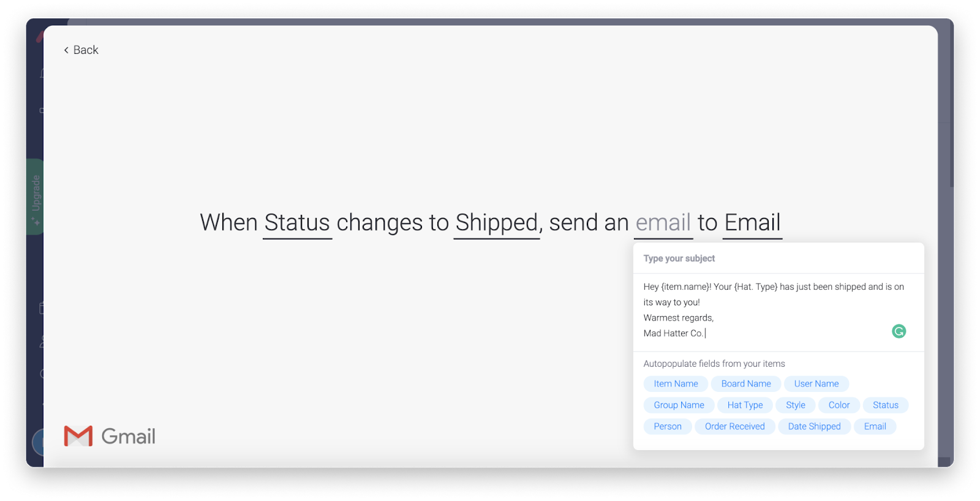Screen dimensions: 980x501
Task: Click the back chevron arrow
Action: [x=66, y=50]
